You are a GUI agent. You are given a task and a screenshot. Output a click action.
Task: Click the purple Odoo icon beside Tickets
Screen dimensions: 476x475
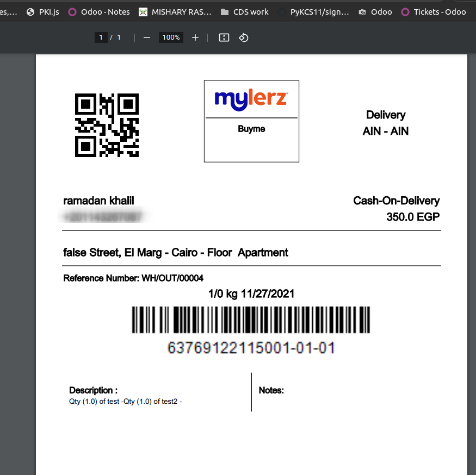[405, 12]
